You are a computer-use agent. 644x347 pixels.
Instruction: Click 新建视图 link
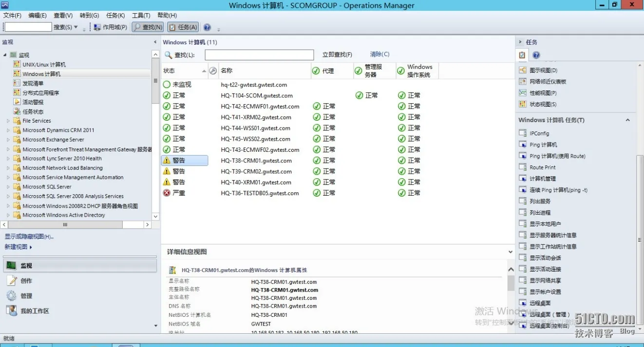coord(18,247)
